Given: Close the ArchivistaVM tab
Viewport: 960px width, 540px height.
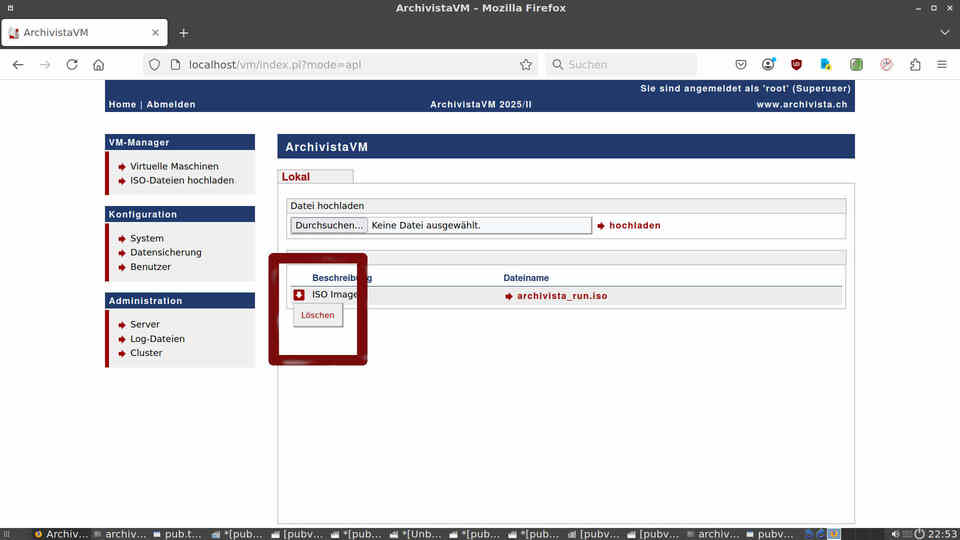Looking at the screenshot, I should coord(156,32).
